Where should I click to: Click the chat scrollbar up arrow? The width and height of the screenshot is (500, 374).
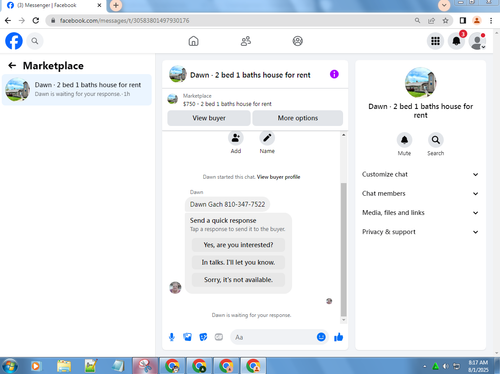[344, 135]
